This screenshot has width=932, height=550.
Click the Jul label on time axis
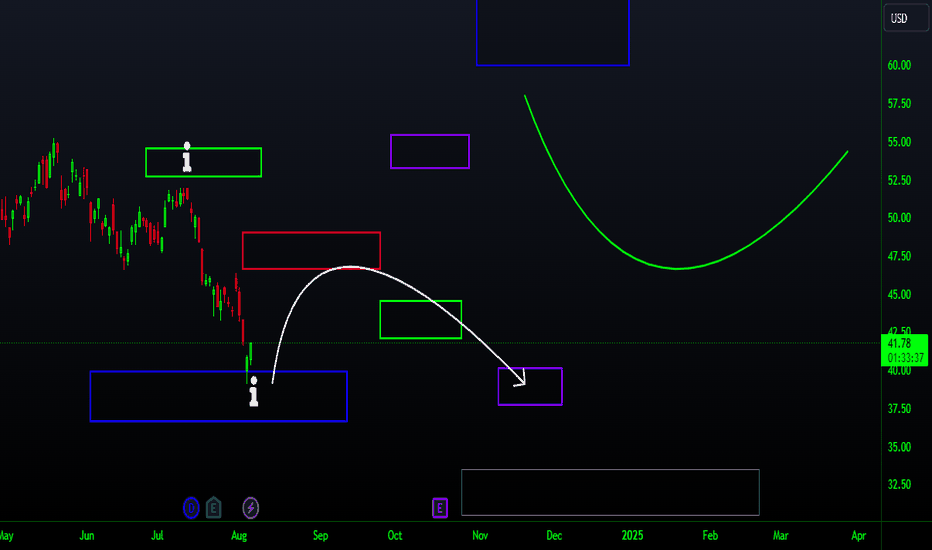click(x=157, y=536)
